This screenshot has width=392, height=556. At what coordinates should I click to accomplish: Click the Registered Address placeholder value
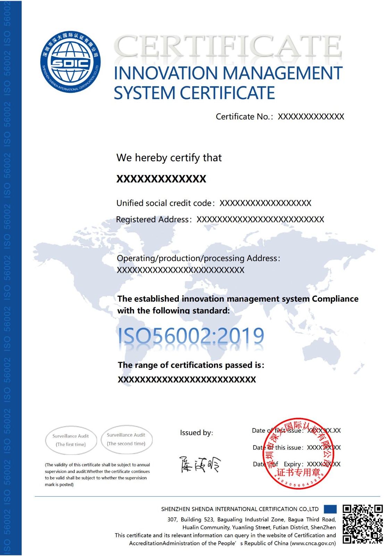click(x=260, y=220)
